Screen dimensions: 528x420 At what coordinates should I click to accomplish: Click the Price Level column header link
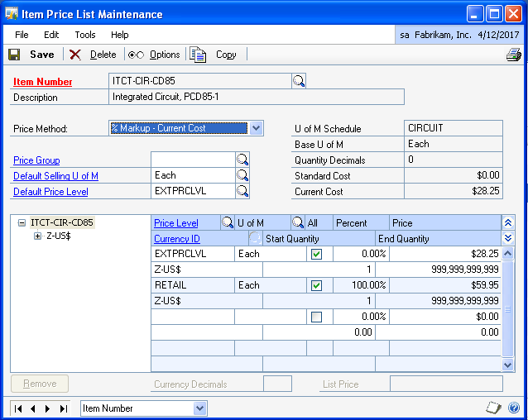tap(176, 223)
